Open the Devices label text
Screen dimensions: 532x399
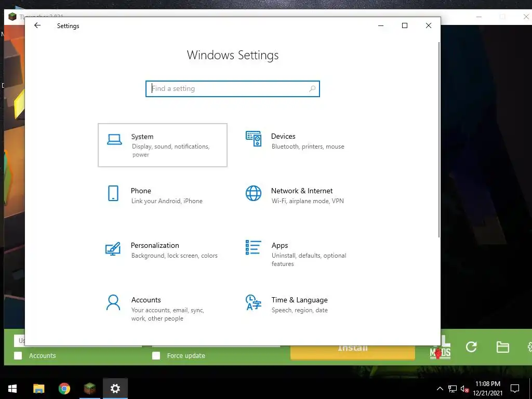point(283,136)
